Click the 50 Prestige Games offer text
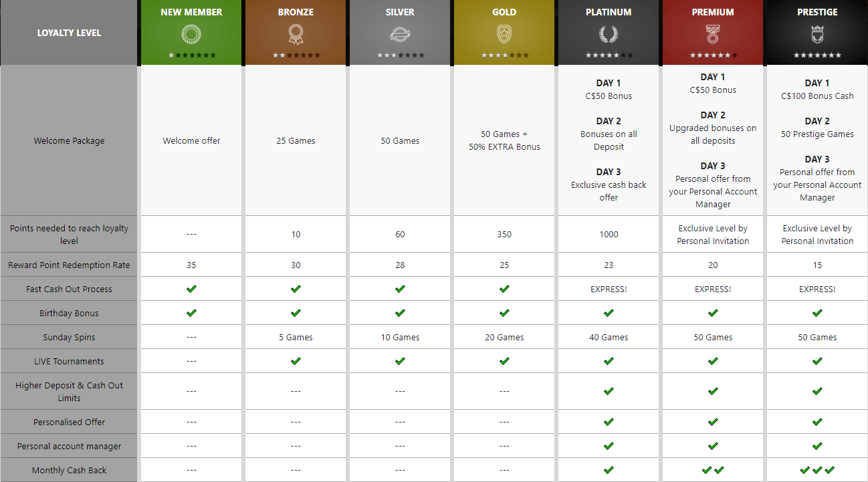868x482 pixels. click(817, 134)
